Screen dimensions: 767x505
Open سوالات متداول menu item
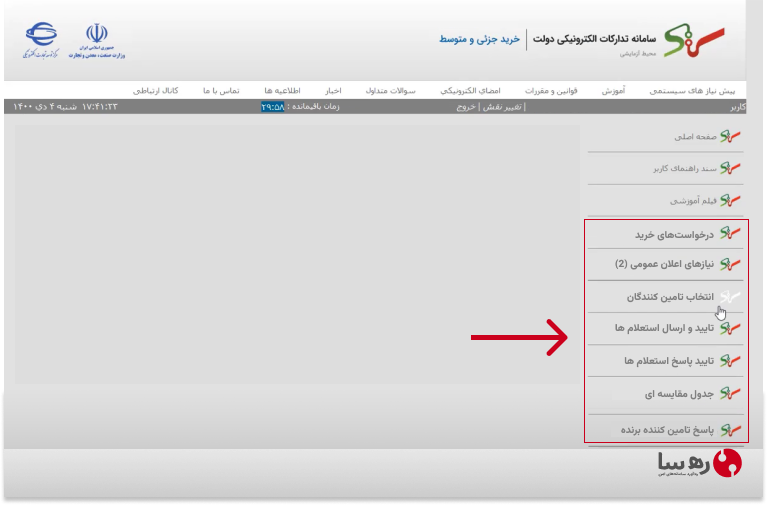pos(390,91)
